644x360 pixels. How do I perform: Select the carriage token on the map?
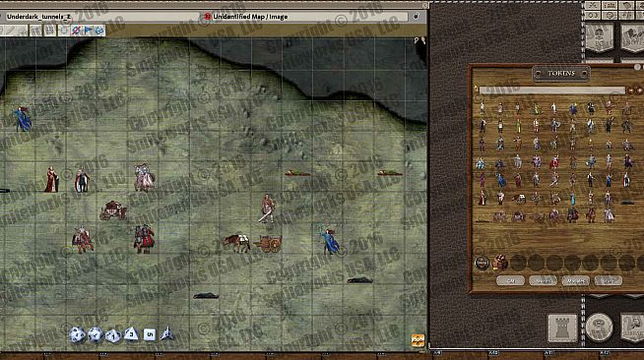click(x=113, y=210)
